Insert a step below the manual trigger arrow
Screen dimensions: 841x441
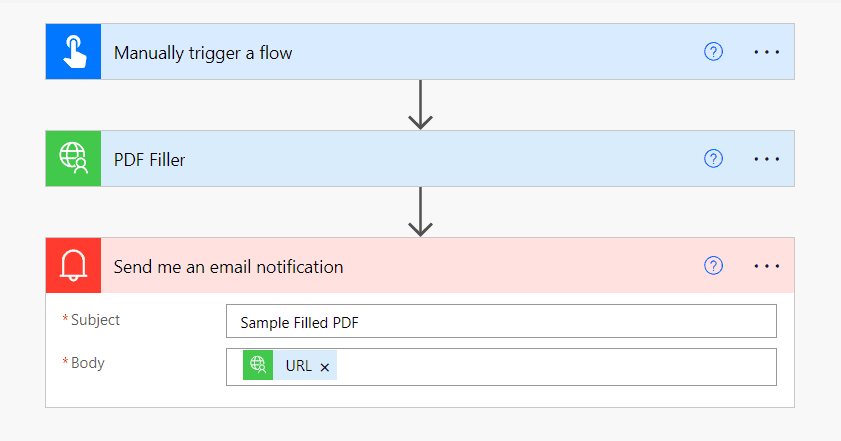point(420,105)
